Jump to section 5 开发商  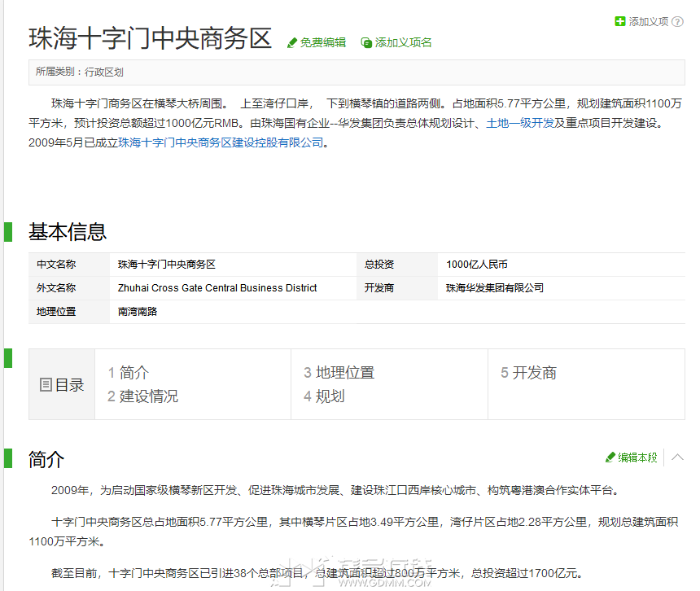tap(528, 373)
